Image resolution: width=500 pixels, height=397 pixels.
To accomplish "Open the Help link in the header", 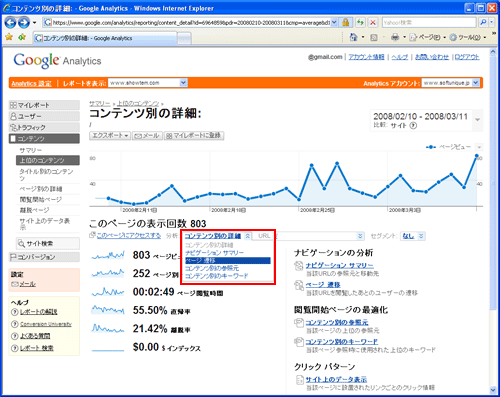I will tap(400, 57).
